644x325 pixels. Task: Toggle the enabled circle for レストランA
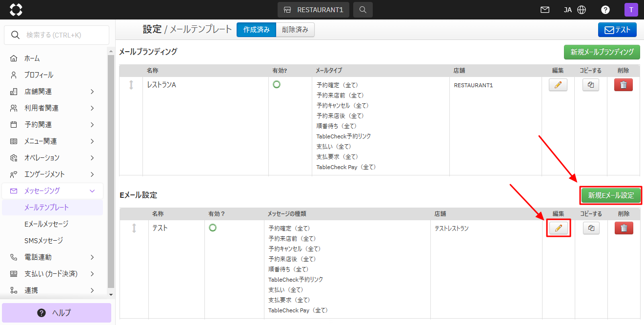click(277, 84)
